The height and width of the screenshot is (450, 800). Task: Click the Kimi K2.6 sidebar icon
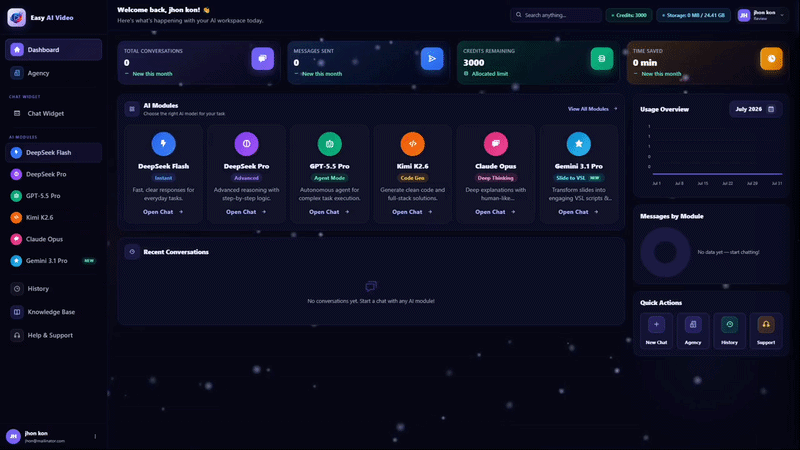click(x=16, y=217)
